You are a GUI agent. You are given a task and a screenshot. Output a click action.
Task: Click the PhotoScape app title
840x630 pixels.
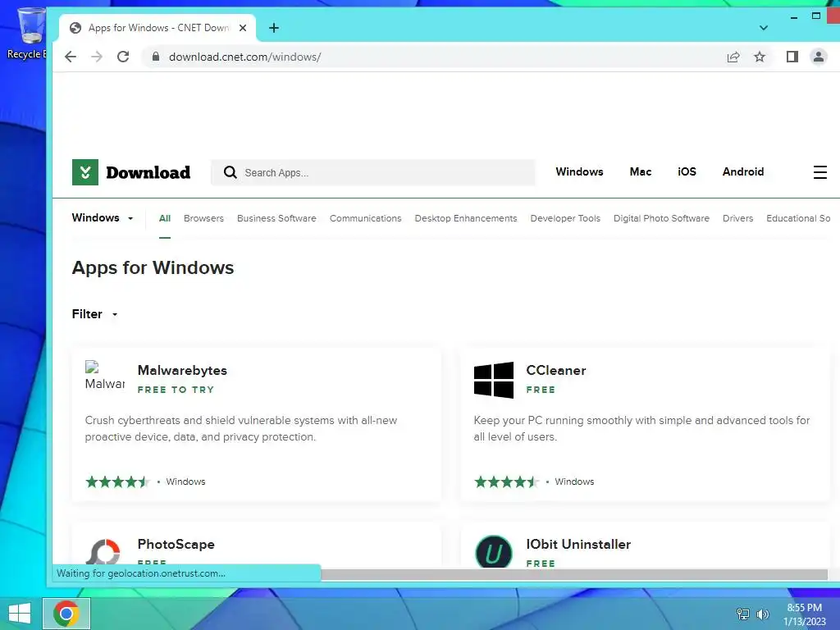pyautogui.click(x=176, y=545)
